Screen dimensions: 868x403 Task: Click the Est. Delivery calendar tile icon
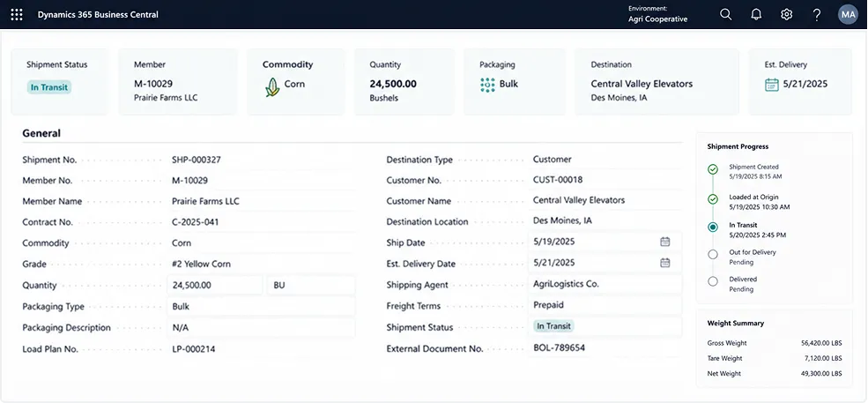pos(772,85)
